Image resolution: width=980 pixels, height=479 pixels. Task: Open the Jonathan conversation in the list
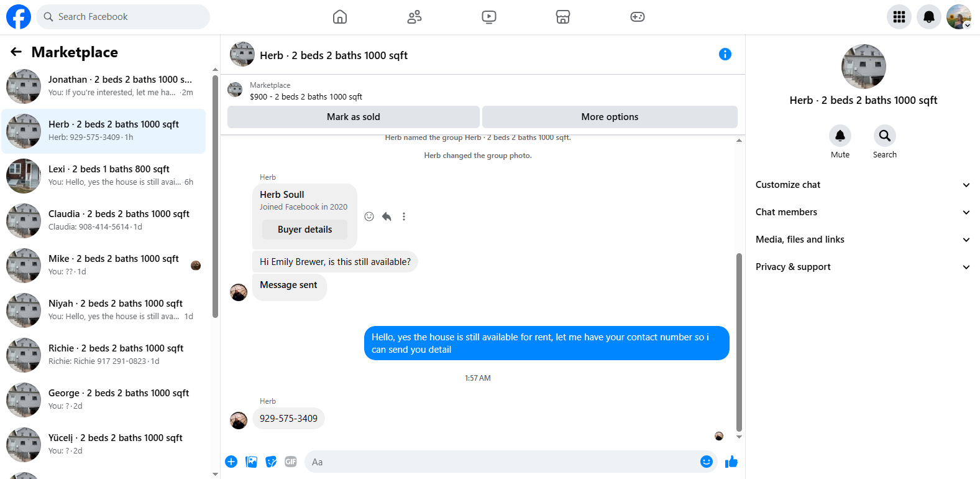[x=104, y=86]
